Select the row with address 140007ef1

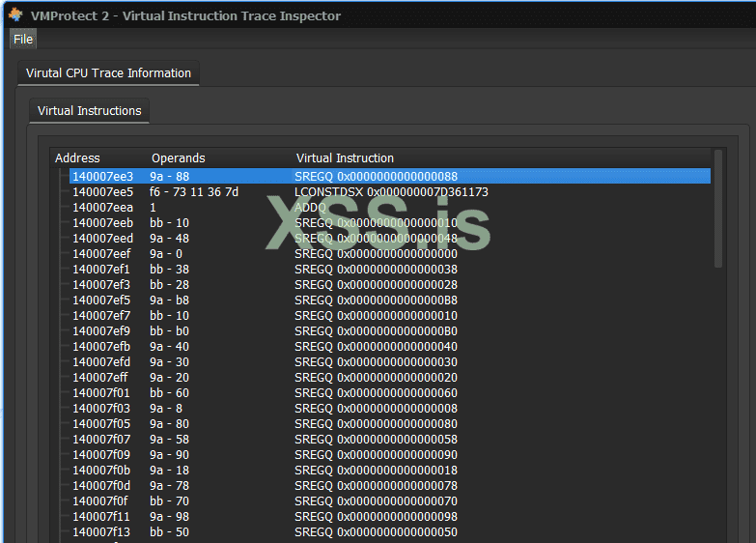[389, 269]
